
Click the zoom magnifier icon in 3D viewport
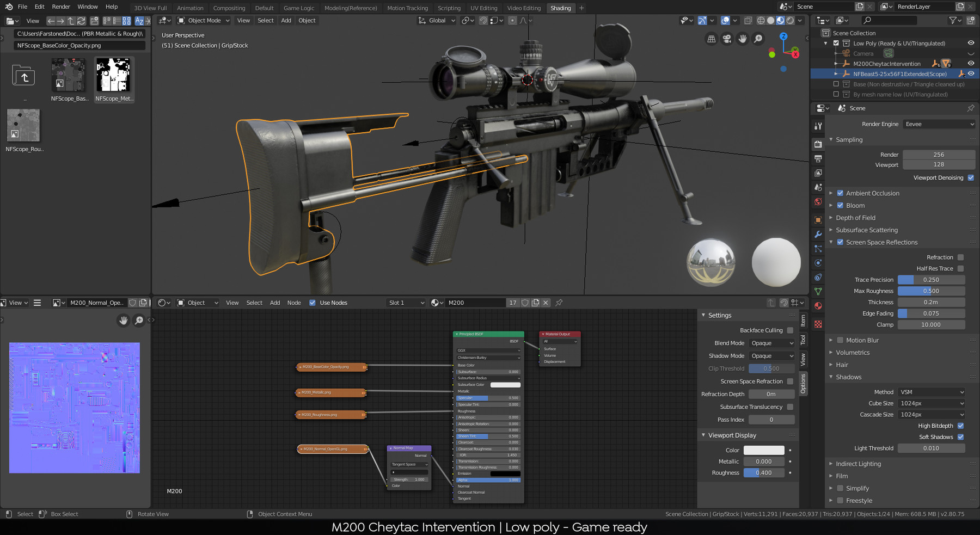pos(758,39)
